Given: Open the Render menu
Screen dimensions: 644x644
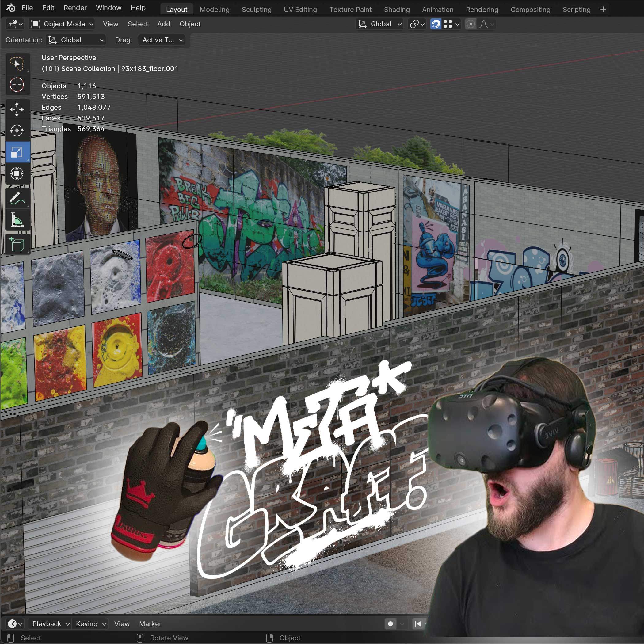Looking at the screenshot, I should [75, 8].
